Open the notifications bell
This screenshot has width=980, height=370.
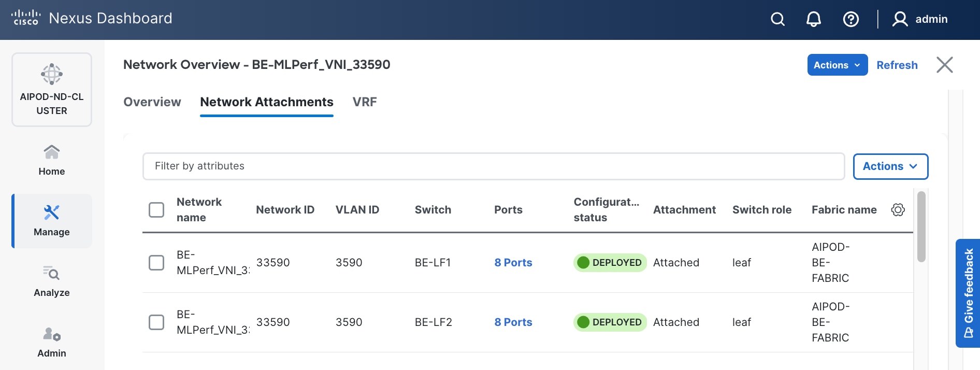click(814, 19)
